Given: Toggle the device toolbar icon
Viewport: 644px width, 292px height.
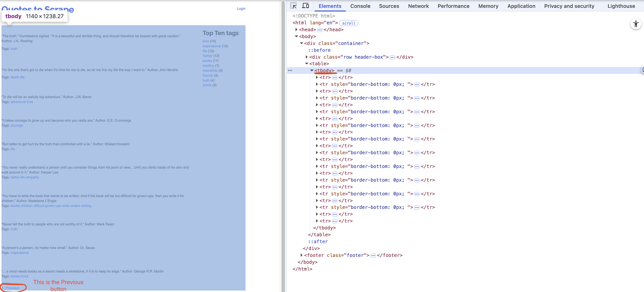Looking at the screenshot, I should 306,6.
